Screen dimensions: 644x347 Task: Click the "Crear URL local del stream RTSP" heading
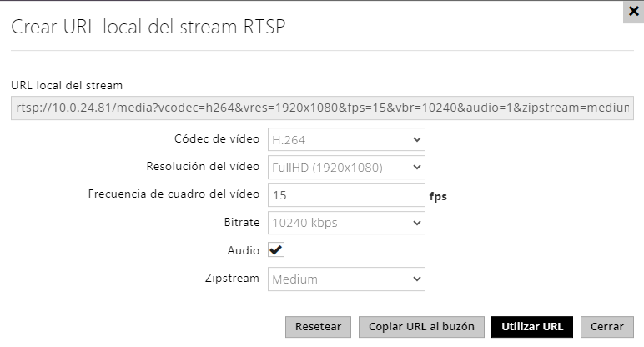[148, 27]
